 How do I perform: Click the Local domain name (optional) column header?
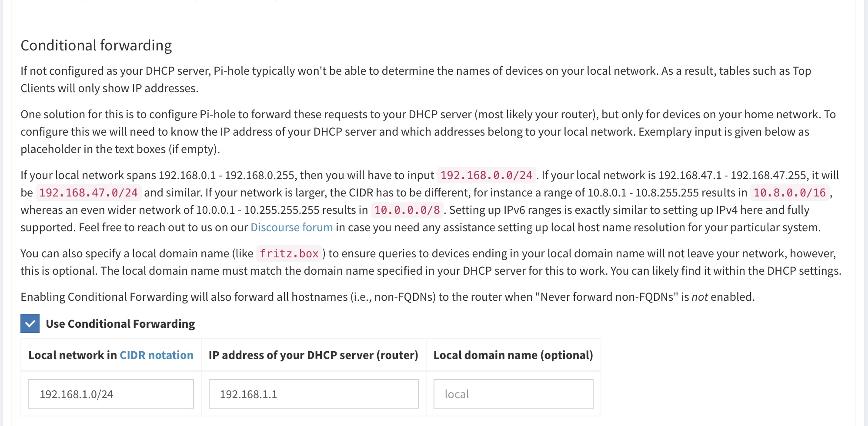coord(513,355)
